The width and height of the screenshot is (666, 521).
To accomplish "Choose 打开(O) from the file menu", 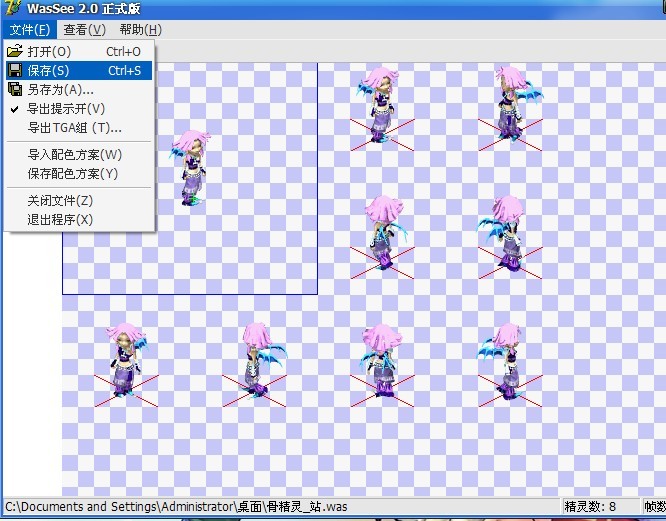I will click(x=79, y=51).
